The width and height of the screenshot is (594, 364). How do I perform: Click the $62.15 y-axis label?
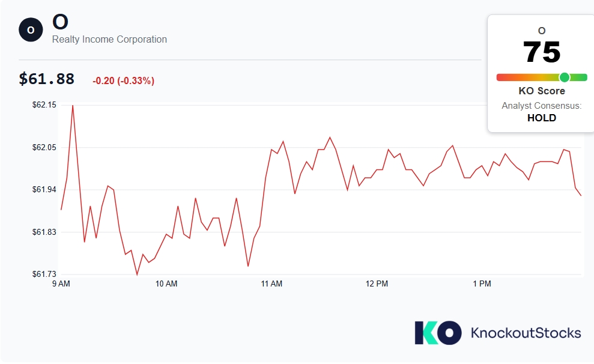(44, 105)
